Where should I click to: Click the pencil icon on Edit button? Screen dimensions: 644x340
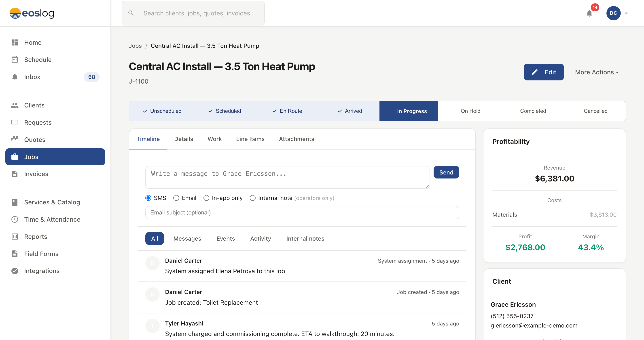coord(535,72)
